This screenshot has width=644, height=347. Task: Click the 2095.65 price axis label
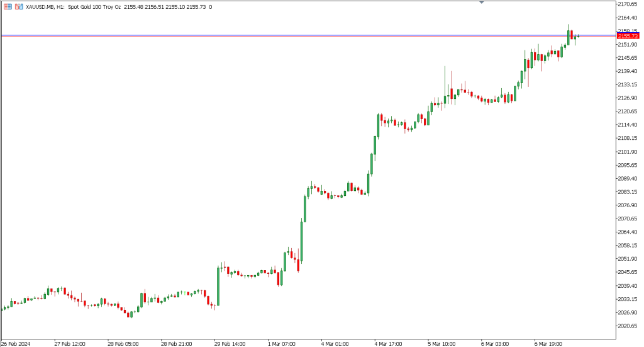click(628, 165)
